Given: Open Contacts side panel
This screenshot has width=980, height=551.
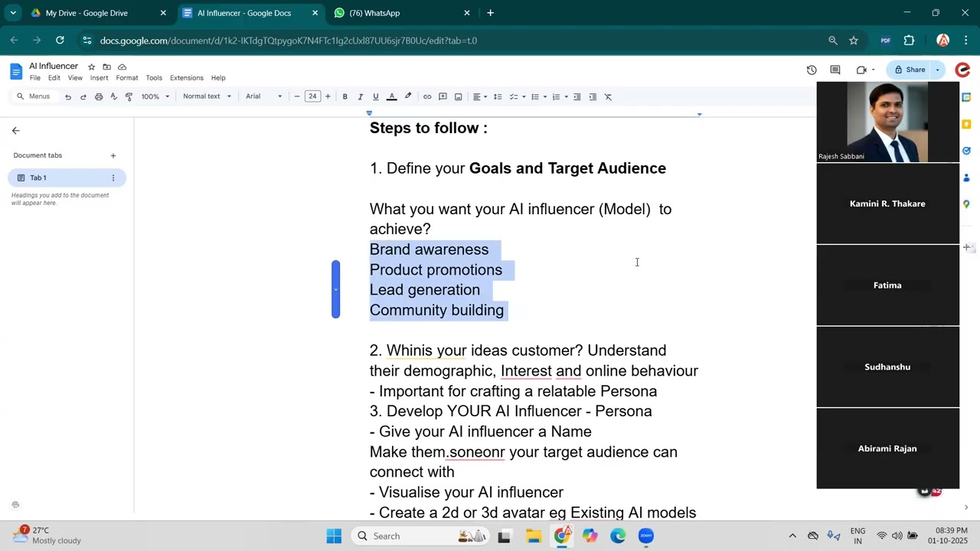Looking at the screenshot, I should (x=967, y=178).
